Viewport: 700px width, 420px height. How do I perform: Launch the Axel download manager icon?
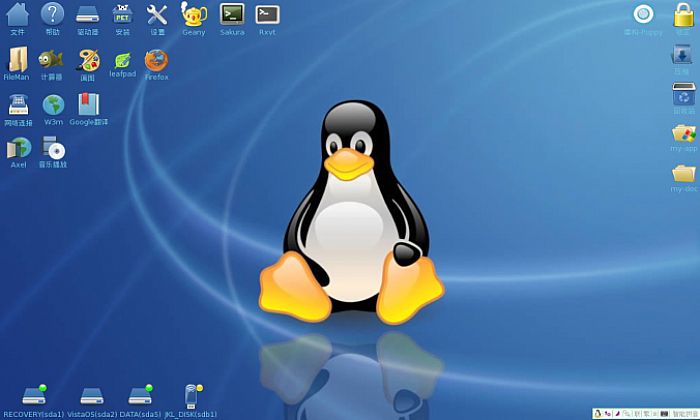click(19, 148)
